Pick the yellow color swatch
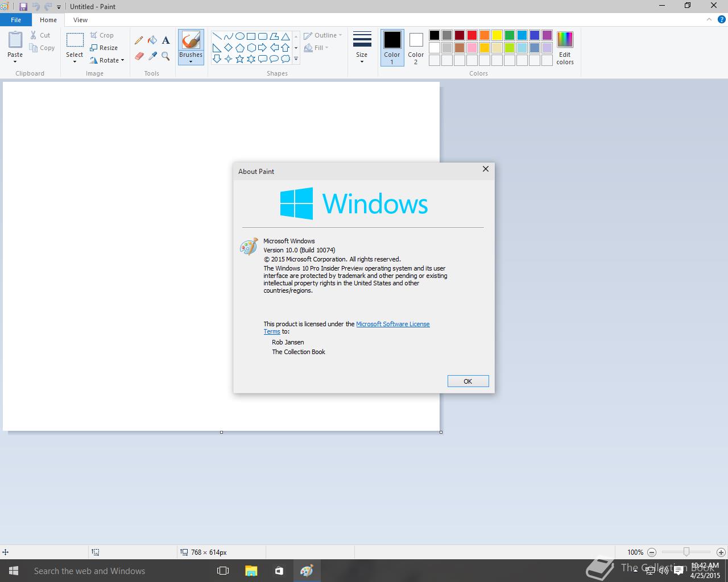This screenshot has width=728, height=582. (x=497, y=35)
